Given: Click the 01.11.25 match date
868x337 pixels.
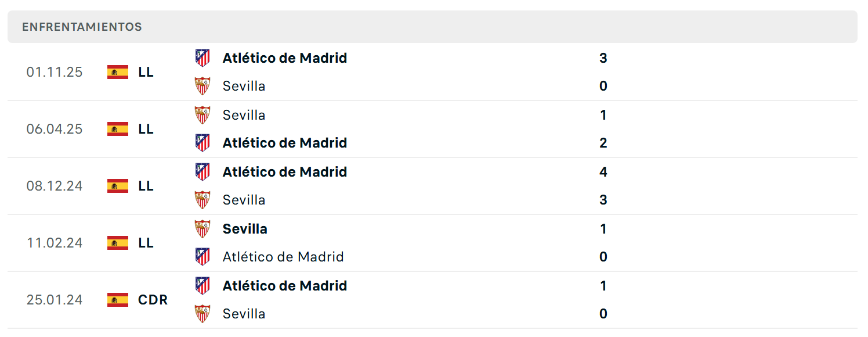Looking at the screenshot, I should (x=55, y=72).
